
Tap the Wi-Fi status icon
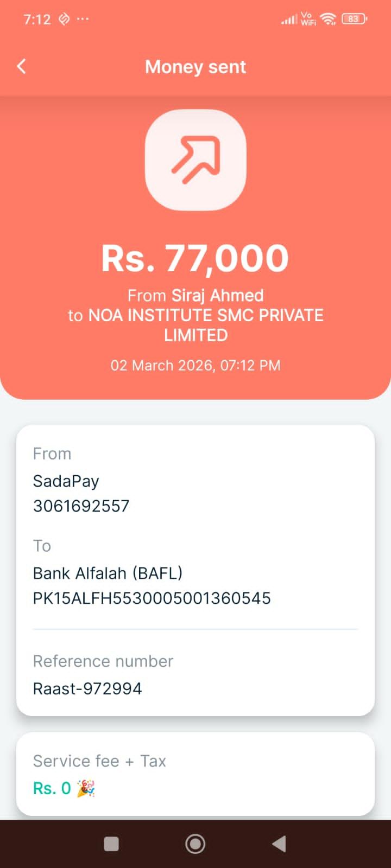click(328, 19)
